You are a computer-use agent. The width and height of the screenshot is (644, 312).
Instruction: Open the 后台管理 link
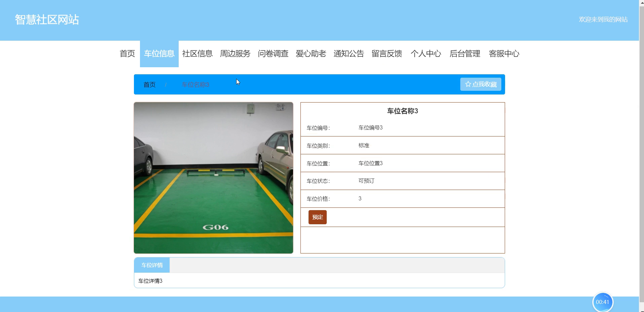465,54
